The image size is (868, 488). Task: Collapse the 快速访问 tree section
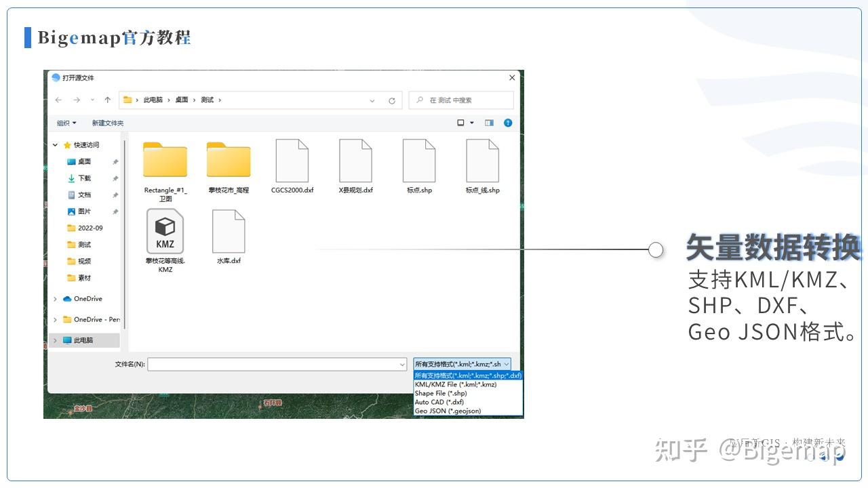[x=56, y=144]
